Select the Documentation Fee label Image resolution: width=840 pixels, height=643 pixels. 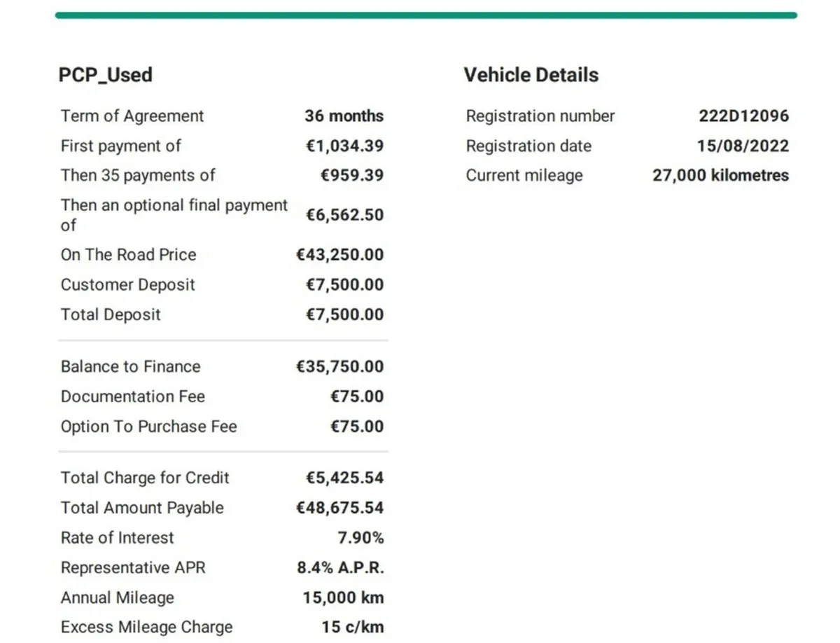click(133, 397)
